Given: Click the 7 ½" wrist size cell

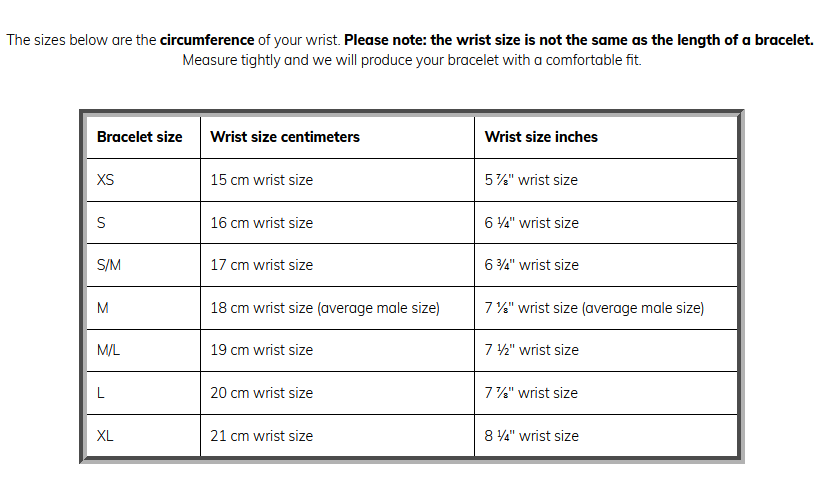Looking at the screenshot, I should tap(531, 350).
